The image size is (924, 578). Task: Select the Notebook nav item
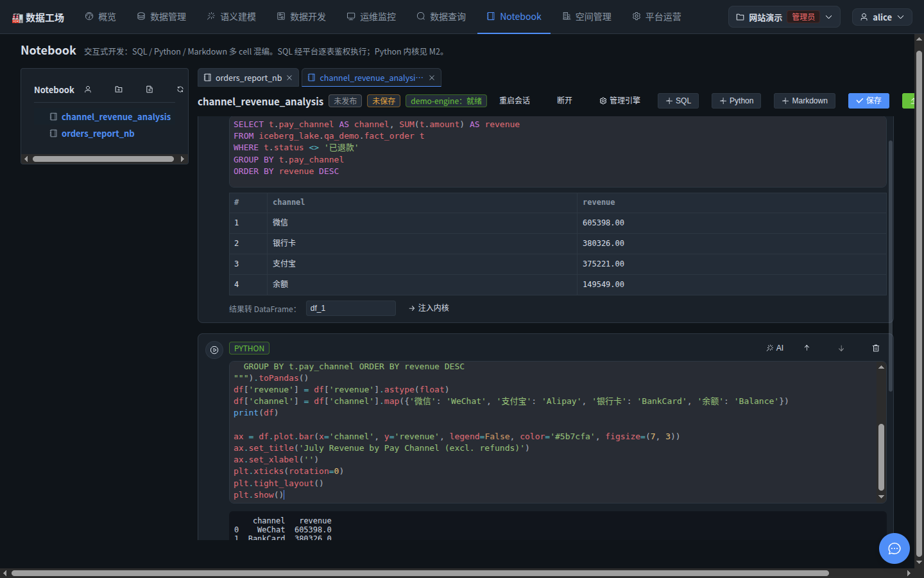514,17
